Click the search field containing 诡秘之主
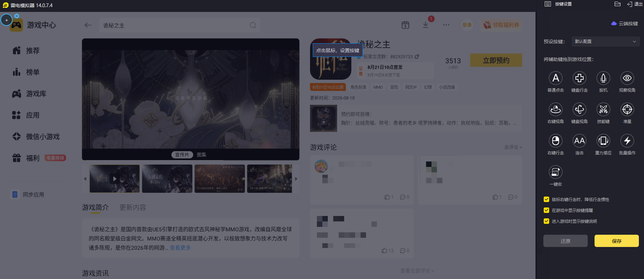The image size is (644, 279). pyautogui.click(x=180, y=25)
